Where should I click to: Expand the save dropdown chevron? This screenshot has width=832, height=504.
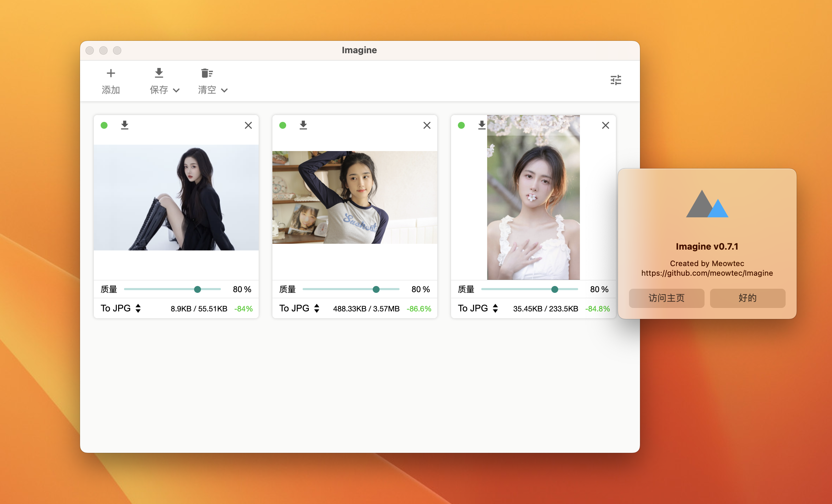176,90
